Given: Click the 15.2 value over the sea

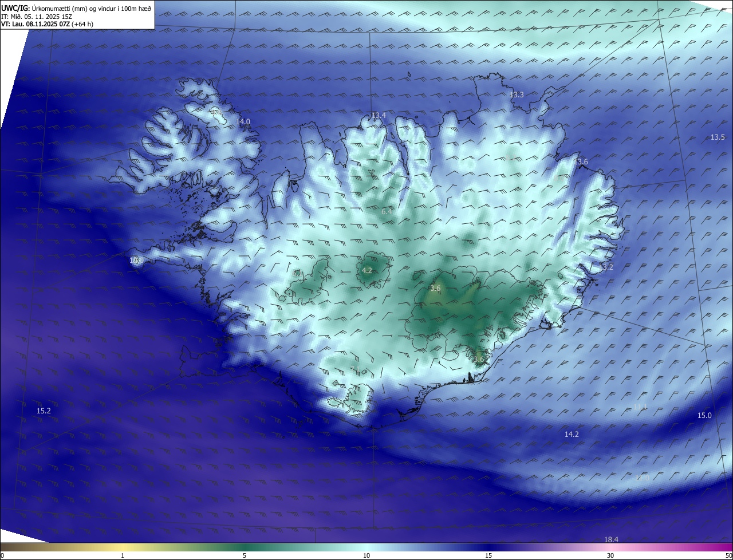Looking at the screenshot, I should (44, 411).
